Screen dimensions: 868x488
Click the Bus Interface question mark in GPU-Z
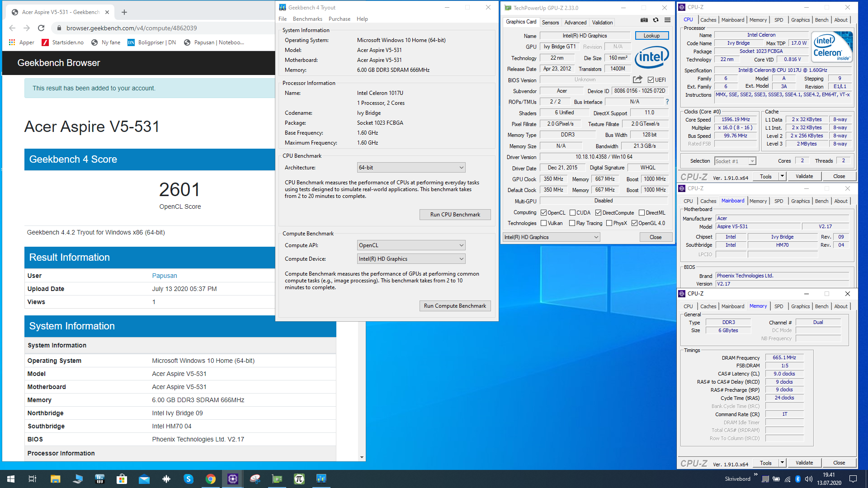667,102
